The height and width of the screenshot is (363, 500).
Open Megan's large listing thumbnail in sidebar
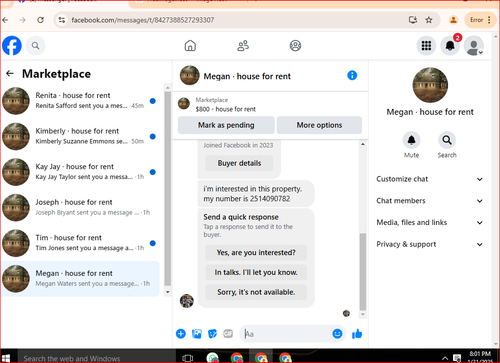(430, 85)
